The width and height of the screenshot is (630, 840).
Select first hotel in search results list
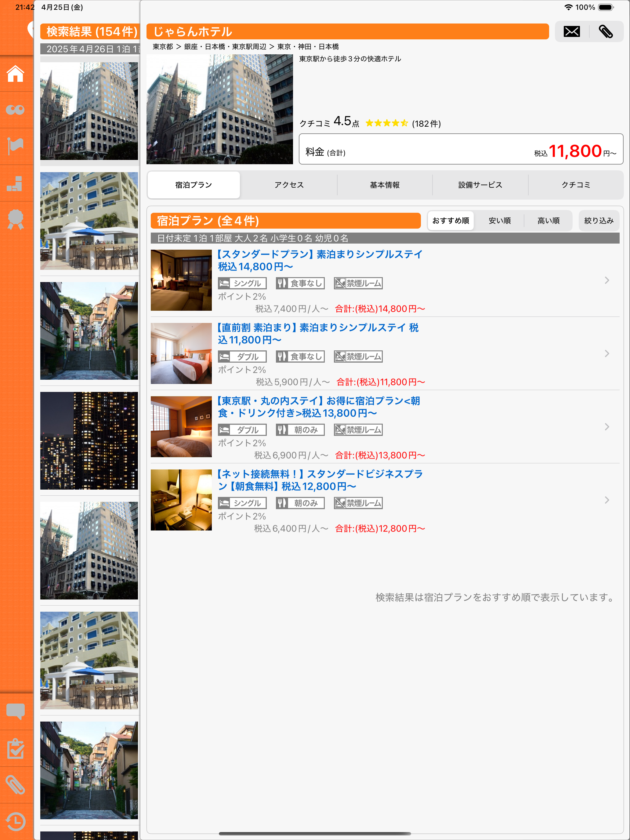point(89,111)
